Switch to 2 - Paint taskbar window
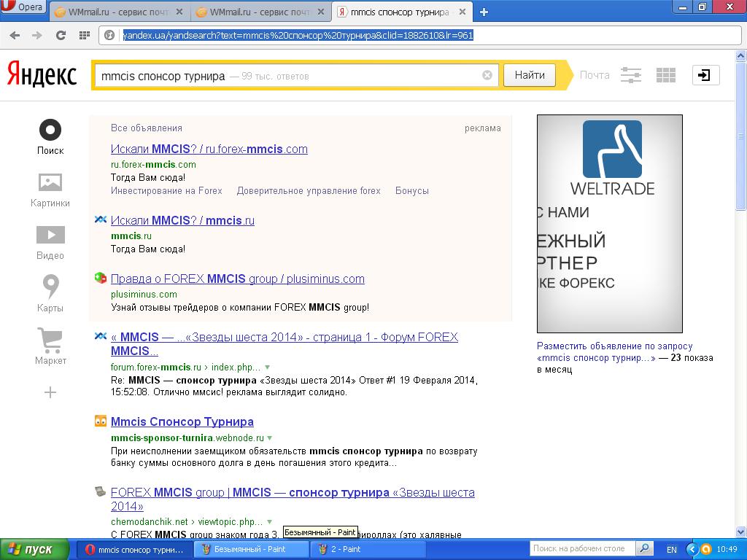The height and width of the screenshot is (560, 747). click(x=367, y=550)
